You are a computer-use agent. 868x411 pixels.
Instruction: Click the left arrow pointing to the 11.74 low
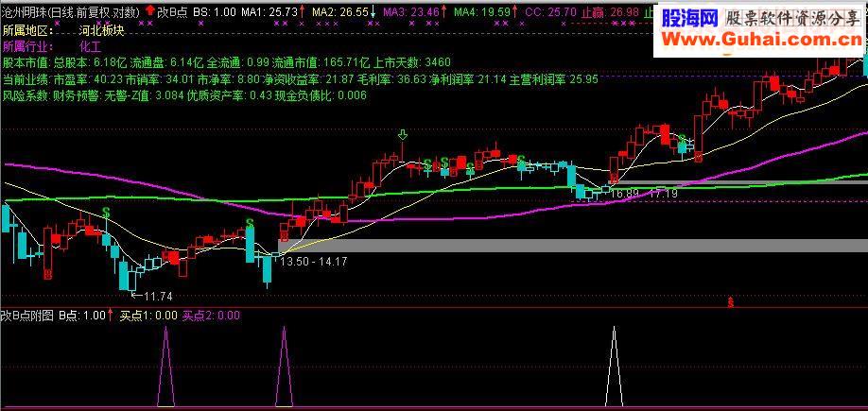coord(138,296)
